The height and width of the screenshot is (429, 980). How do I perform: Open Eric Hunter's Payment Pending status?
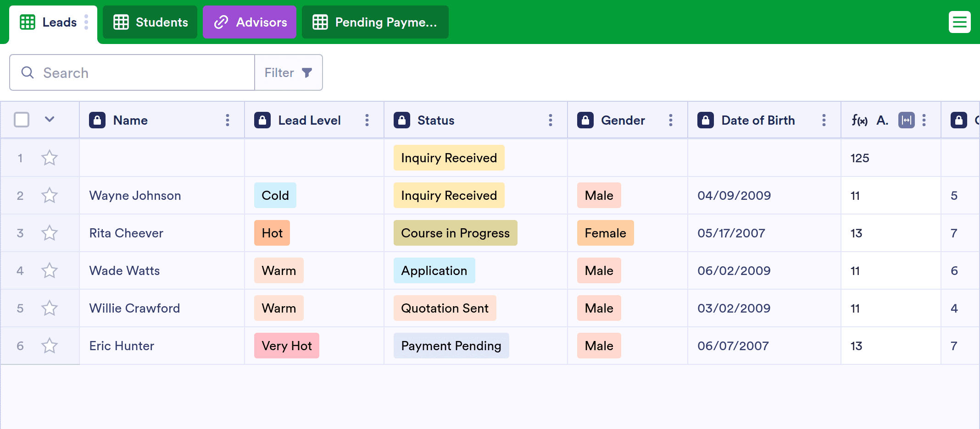pyautogui.click(x=451, y=346)
